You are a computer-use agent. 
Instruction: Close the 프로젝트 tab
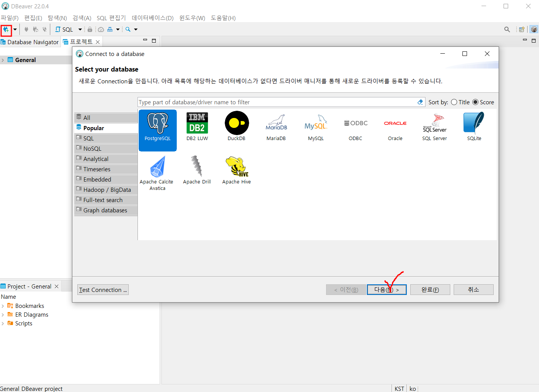tap(98, 42)
